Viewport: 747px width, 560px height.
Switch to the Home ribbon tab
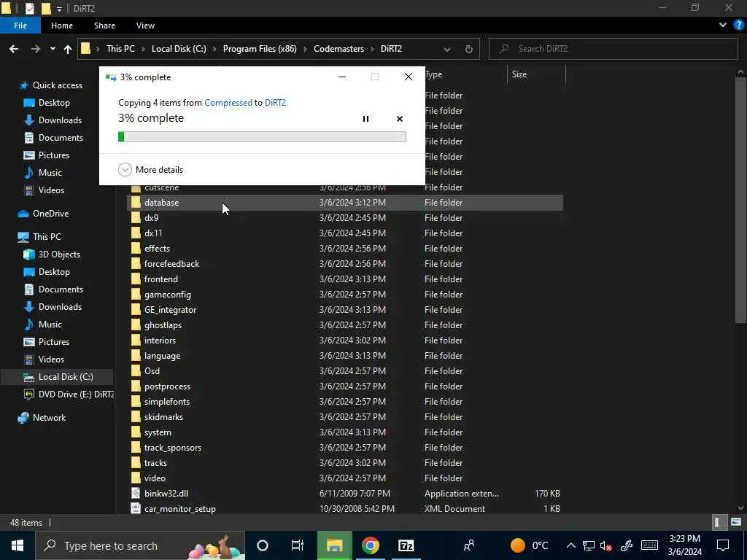click(x=62, y=26)
